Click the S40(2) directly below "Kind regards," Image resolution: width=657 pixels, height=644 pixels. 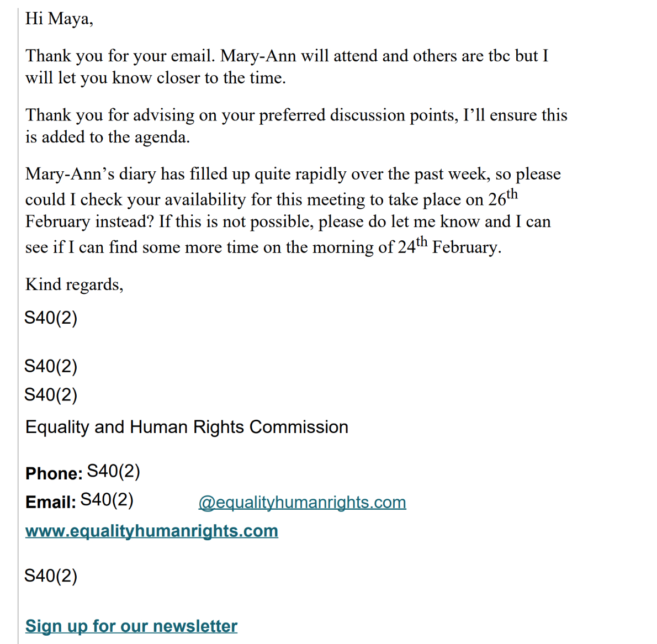click(51, 318)
